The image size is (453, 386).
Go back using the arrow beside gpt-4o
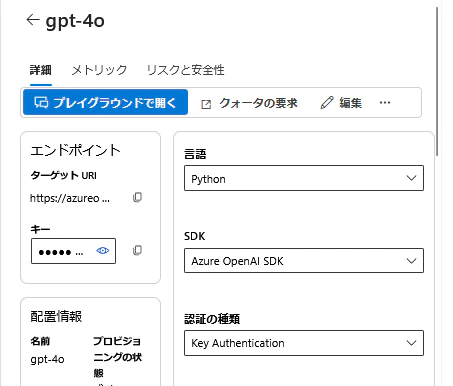click(33, 20)
